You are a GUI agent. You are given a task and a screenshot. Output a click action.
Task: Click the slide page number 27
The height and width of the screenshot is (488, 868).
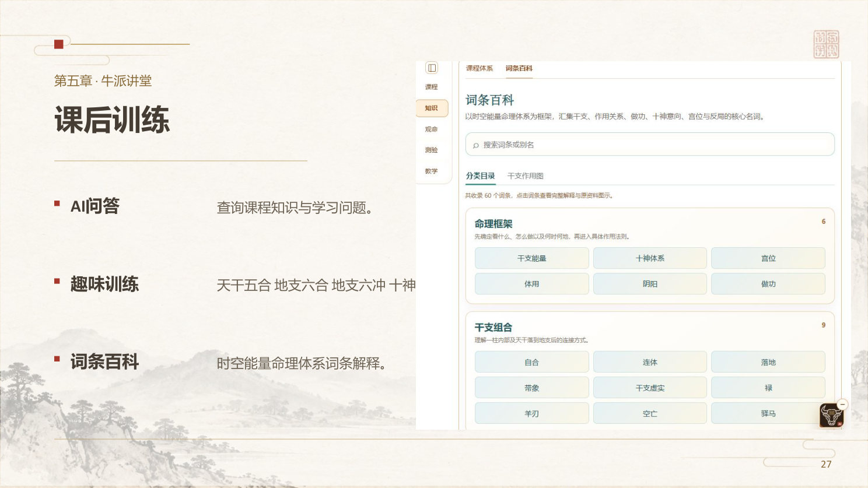coord(826,464)
